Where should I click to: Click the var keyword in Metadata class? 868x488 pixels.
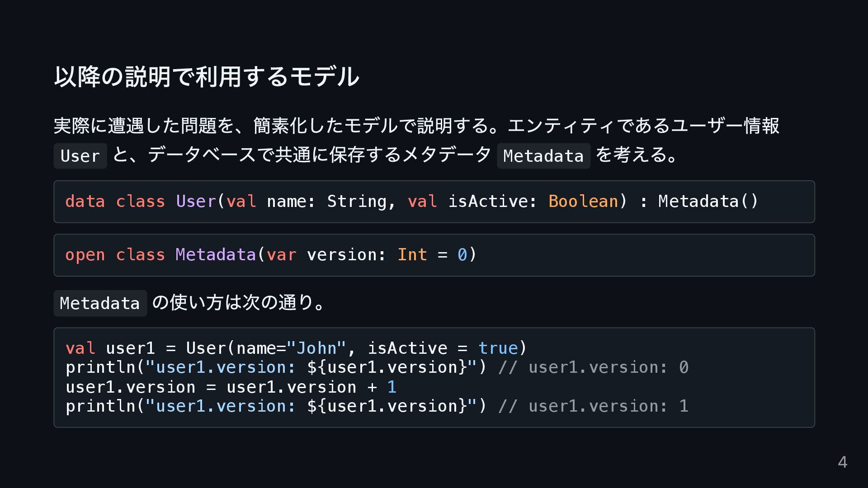281,255
